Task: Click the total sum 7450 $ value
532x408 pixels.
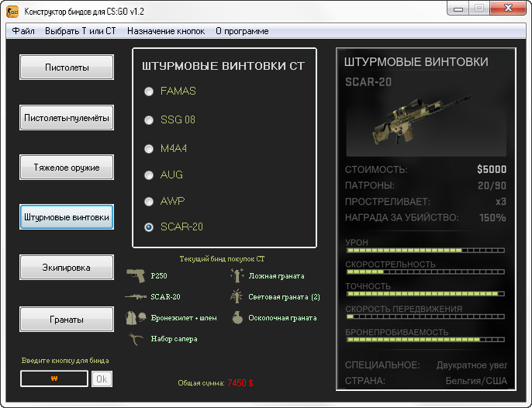Action: pos(240,383)
